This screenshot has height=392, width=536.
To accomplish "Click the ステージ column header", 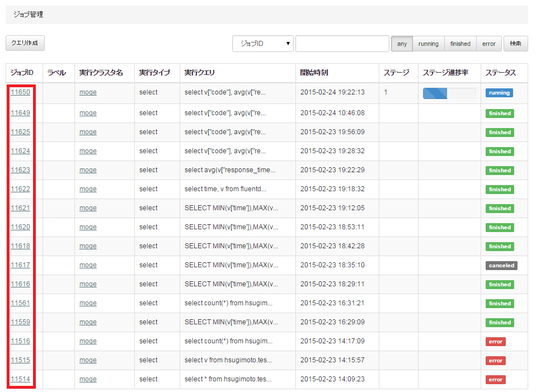I will coord(397,73).
